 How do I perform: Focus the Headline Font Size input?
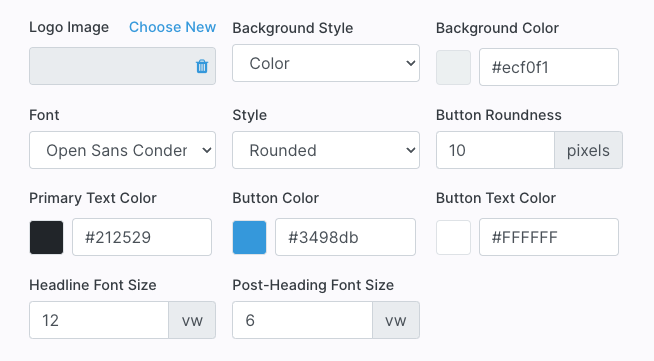[99, 320]
